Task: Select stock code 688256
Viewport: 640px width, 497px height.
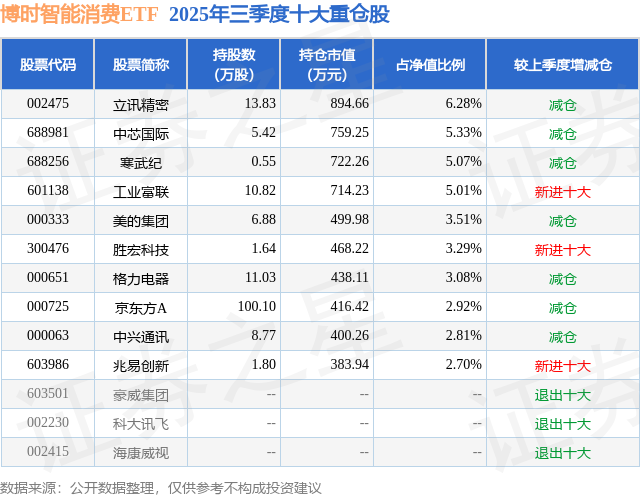Action: click(x=48, y=162)
